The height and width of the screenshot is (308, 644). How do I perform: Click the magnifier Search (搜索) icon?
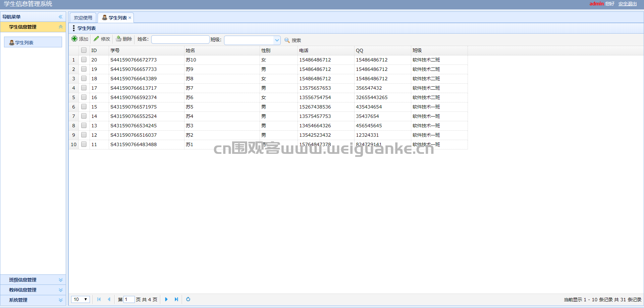(x=287, y=40)
